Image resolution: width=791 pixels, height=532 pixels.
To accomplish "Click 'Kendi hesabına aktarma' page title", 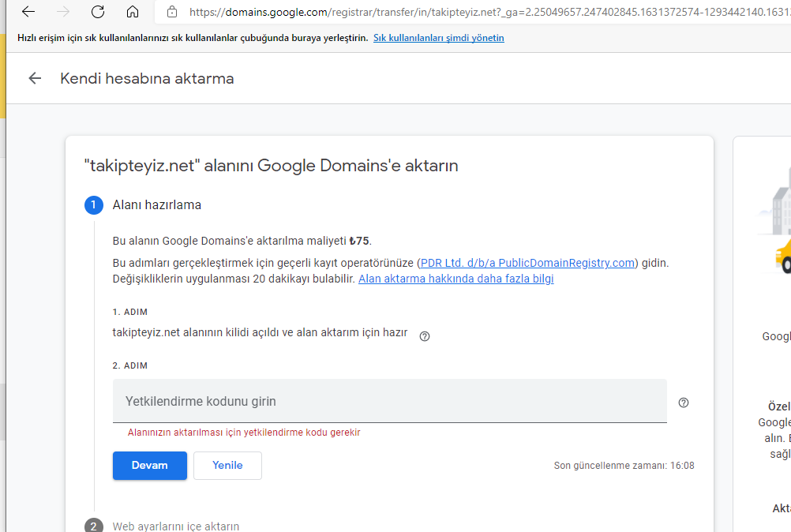I will point(147,79).
